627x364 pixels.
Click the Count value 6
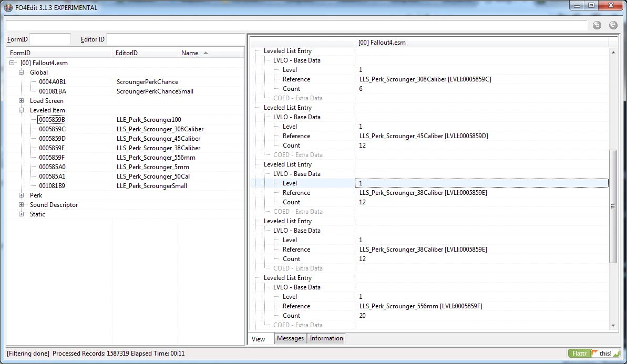[361, 89]
